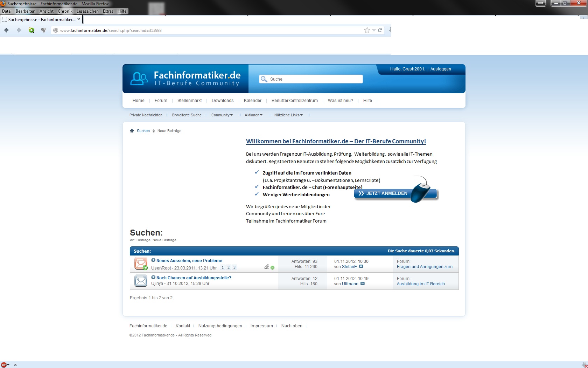This screenshot has height=368, width=588.
Task: Open Nutzungsbedingungen in the footer
Action: click(x=220, y=326)
